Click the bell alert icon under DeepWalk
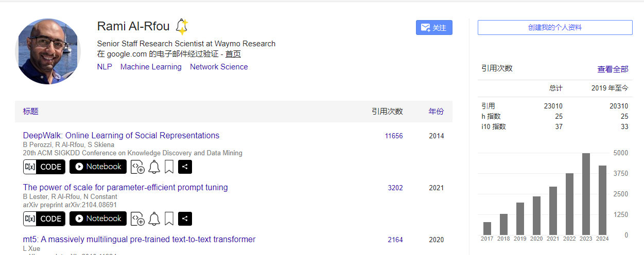Screen dimensions: 644x255 pos(154,167)
